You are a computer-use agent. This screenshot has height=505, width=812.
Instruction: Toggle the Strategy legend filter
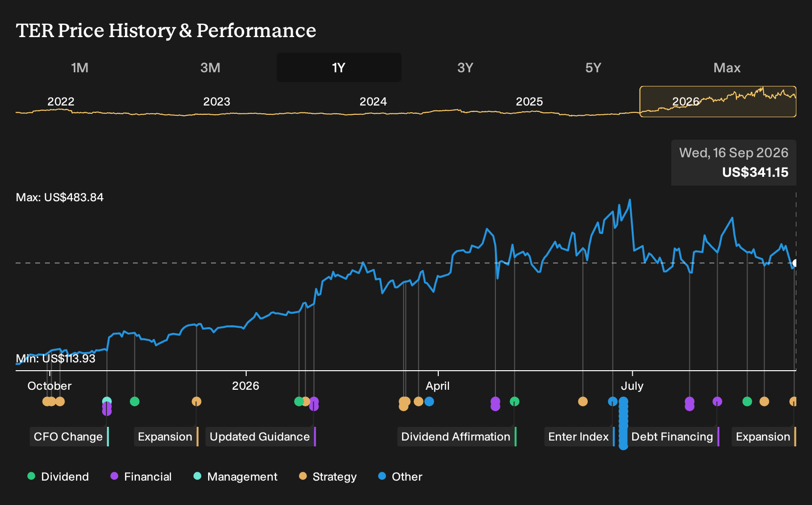click(328, 477)
